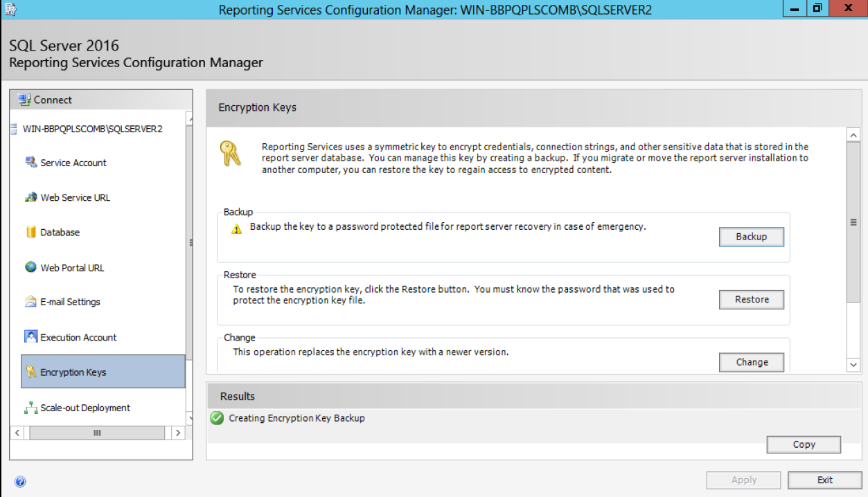Click the sidebar horizontal scrollbar thumb
Screen dimensions: 868x497
point(98,433)
